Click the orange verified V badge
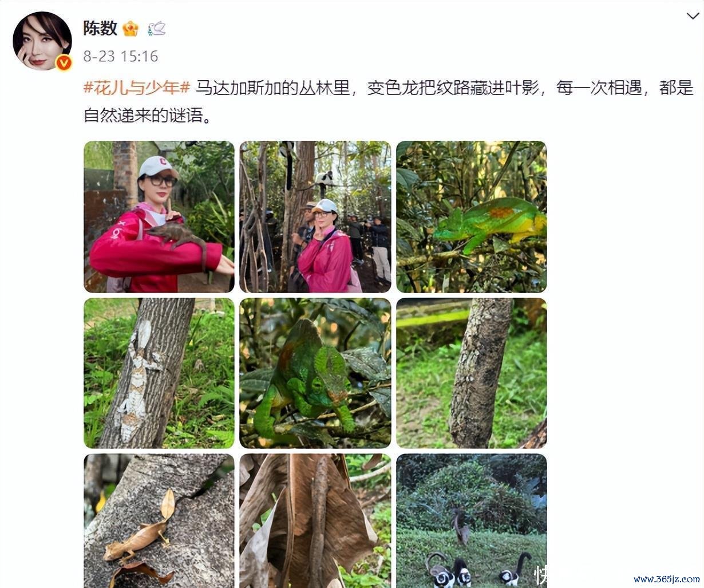 [x=64, y=63]
